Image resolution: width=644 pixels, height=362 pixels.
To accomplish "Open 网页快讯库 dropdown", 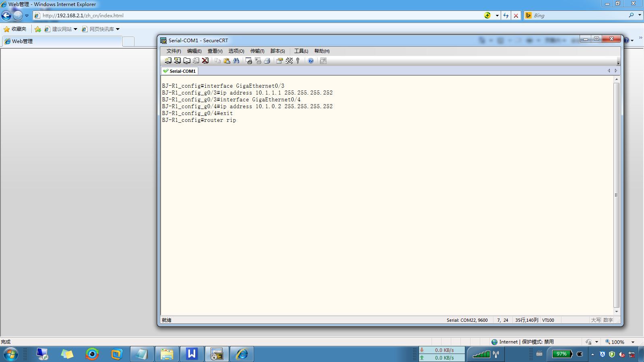I will [101, 29].
